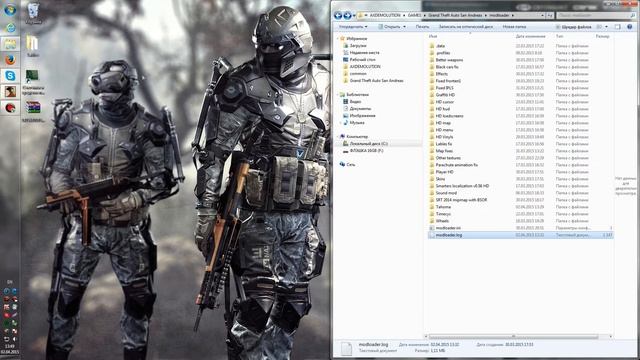
Task: Click Записать на оптический диск
Action: [466, 27]
